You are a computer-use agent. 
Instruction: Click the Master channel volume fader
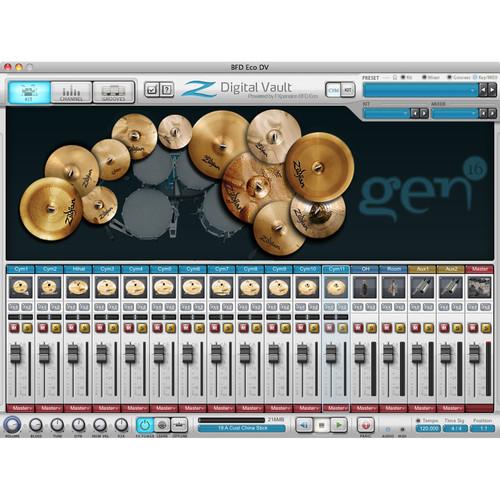474,354
